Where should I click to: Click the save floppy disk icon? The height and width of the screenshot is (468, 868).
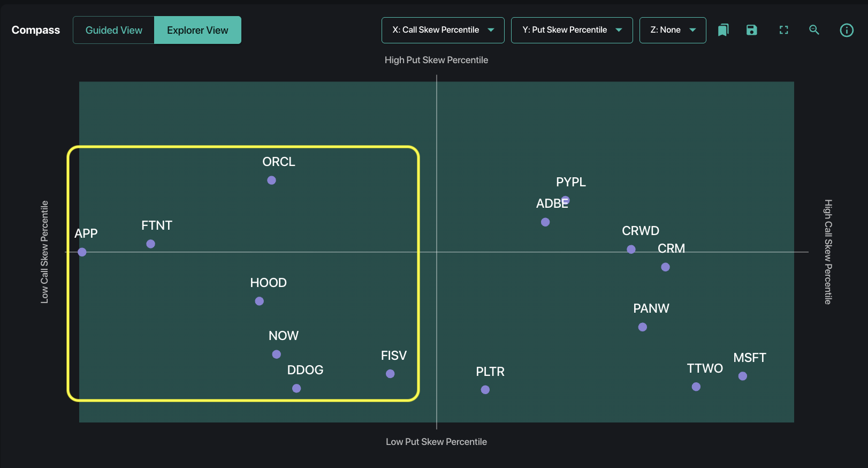click(x=752, y=30)
